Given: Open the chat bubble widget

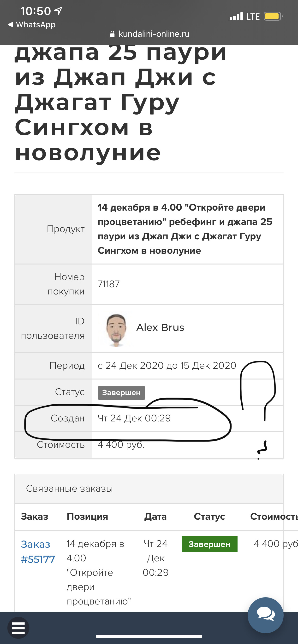Looking at the screenshot, I should point(265,615).
